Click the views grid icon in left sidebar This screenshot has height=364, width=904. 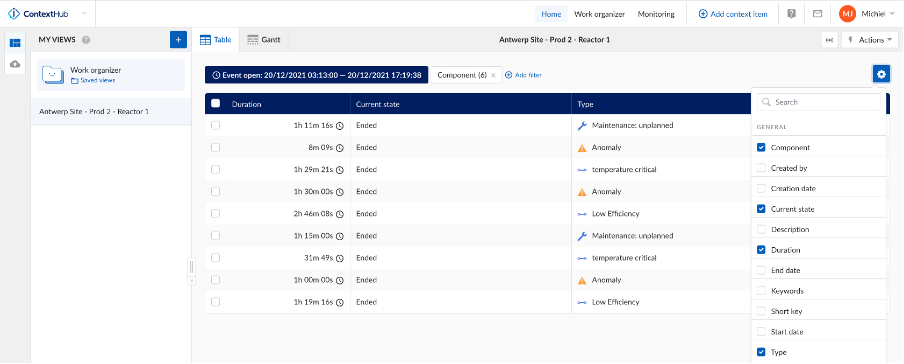[x=15, y=43]
